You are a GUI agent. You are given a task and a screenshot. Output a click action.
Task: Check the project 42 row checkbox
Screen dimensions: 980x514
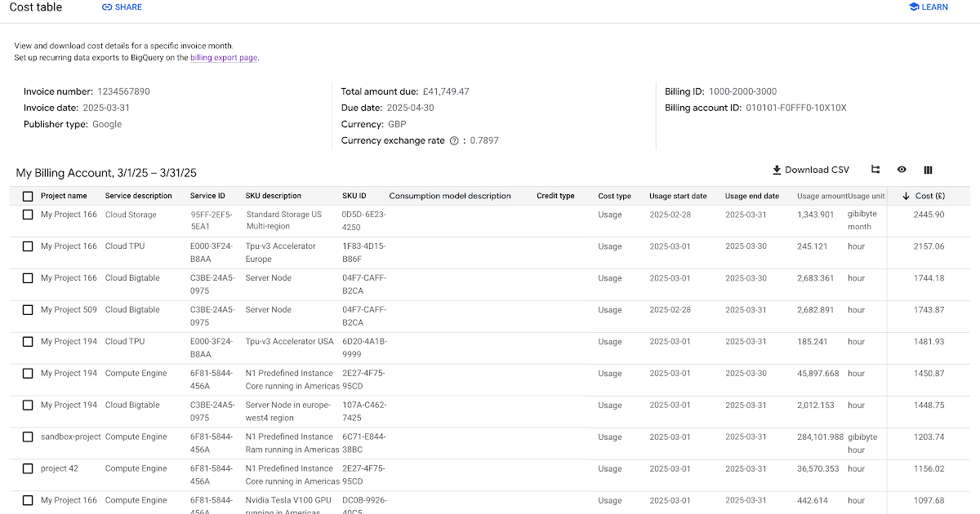tap(28, 469)
